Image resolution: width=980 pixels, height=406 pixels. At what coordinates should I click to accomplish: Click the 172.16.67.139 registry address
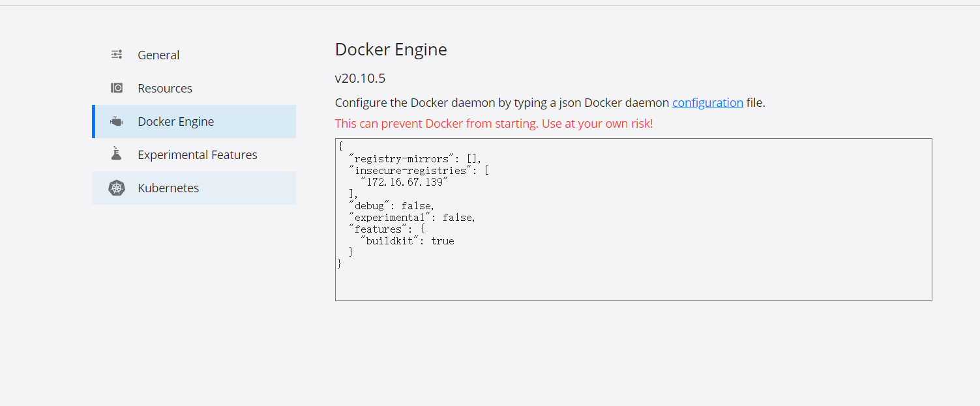[x=404, y=182]
